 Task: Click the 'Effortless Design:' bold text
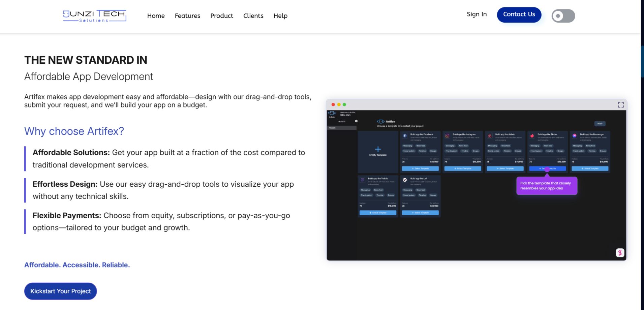coord(65,184)
